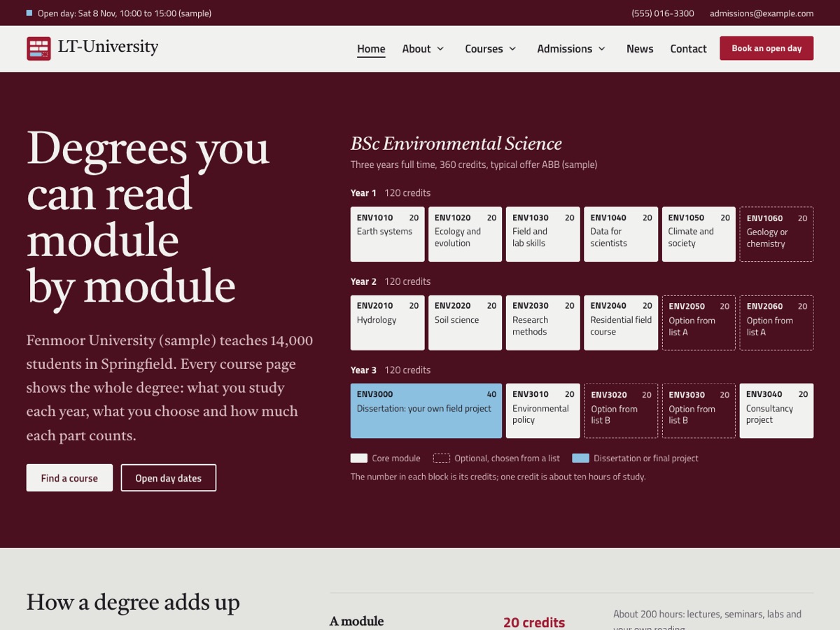Select ENV1040 Data for scientists module
The image size is (840, 630).
click(x=621, y=234)
